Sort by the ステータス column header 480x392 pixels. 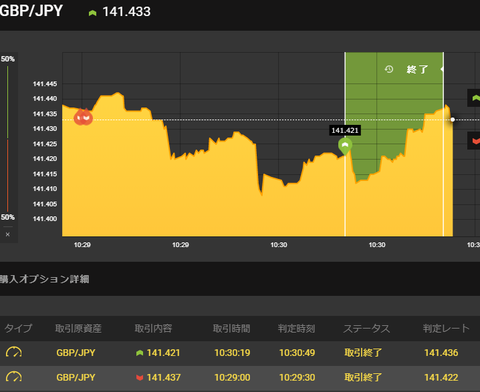coord(367,329)
